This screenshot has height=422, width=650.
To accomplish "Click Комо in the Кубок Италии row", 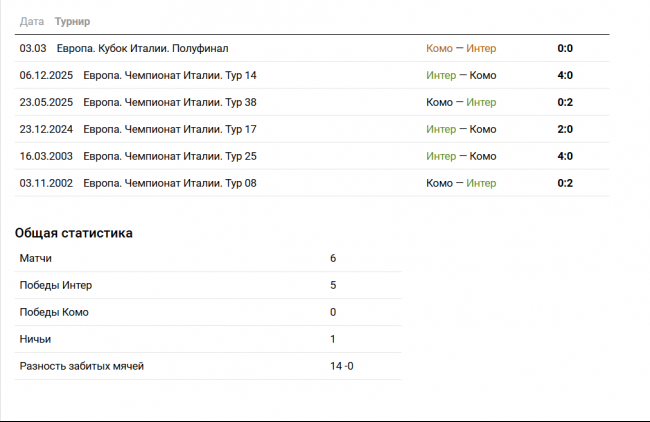I will coord(439,49).
